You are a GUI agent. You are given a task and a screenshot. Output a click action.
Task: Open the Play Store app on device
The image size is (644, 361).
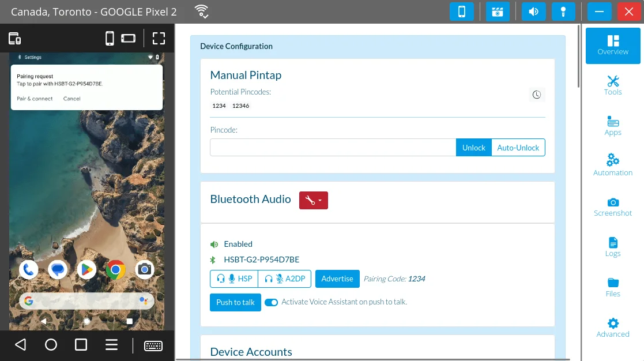[86, 269]
